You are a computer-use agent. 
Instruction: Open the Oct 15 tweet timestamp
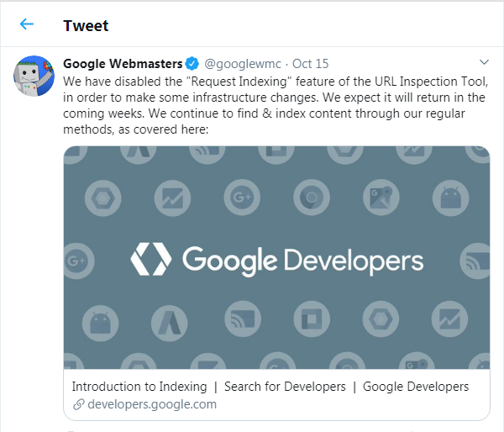tap(310, 64)
